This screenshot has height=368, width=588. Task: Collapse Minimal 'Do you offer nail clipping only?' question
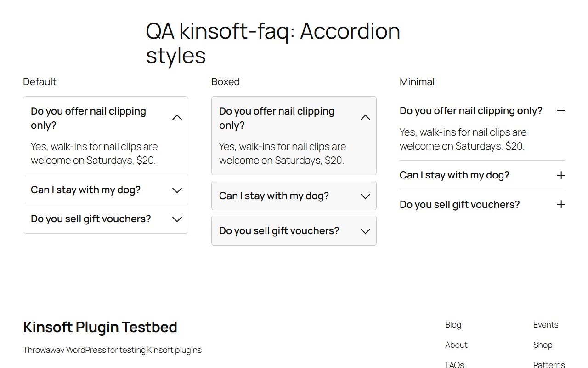(482, 111)
